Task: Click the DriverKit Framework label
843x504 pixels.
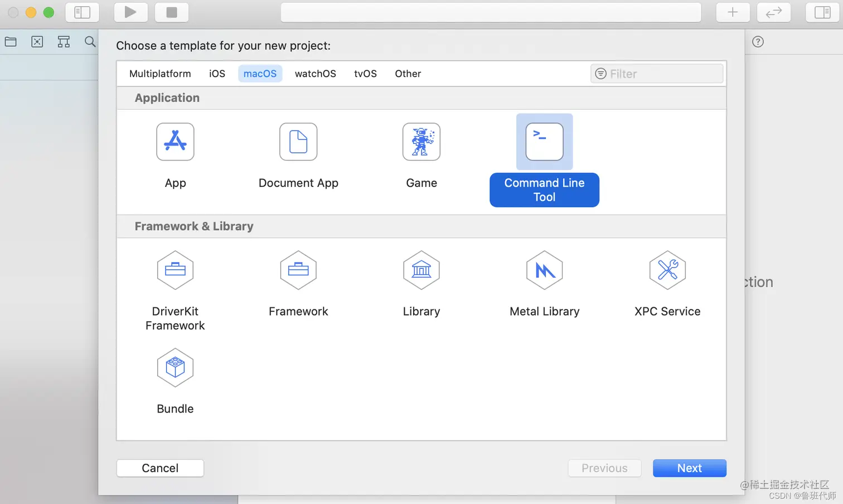Action: 175,318
